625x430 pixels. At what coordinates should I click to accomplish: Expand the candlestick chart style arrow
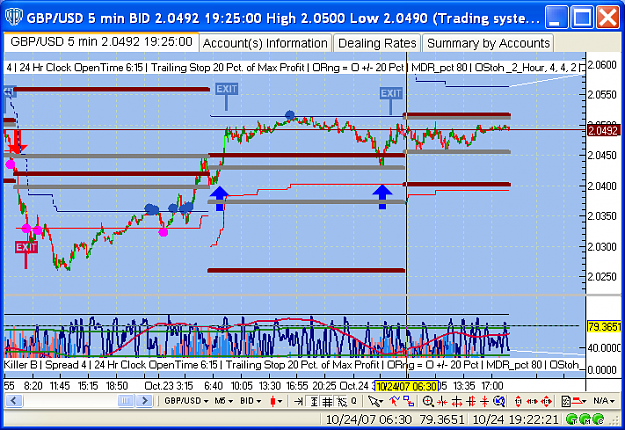tap(280, 402)
